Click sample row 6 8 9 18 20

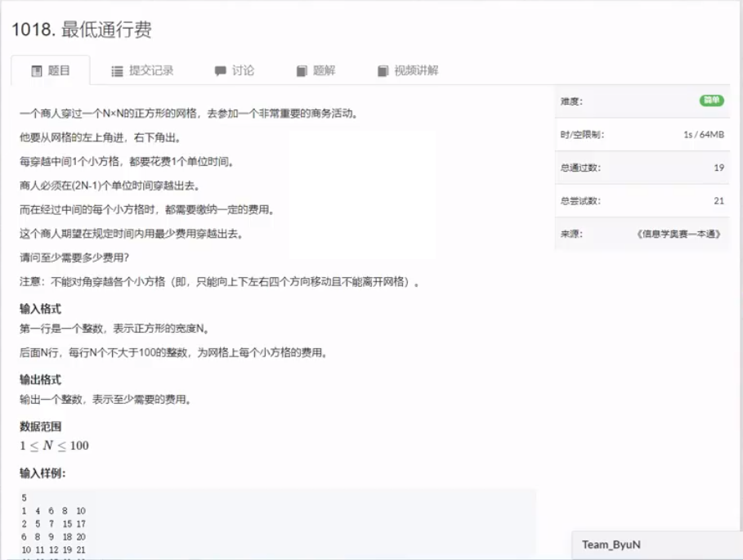pos(54,537)
